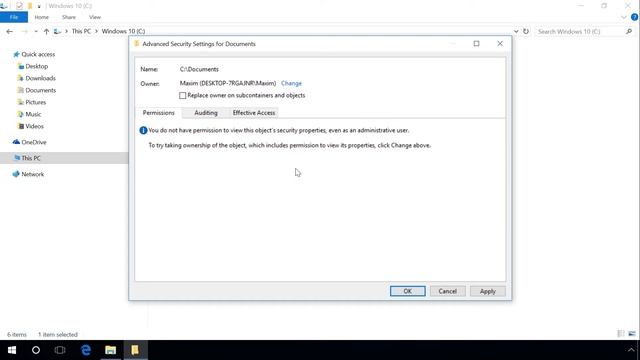
Task: Click the information icon in the message
Action: [143, 131]
